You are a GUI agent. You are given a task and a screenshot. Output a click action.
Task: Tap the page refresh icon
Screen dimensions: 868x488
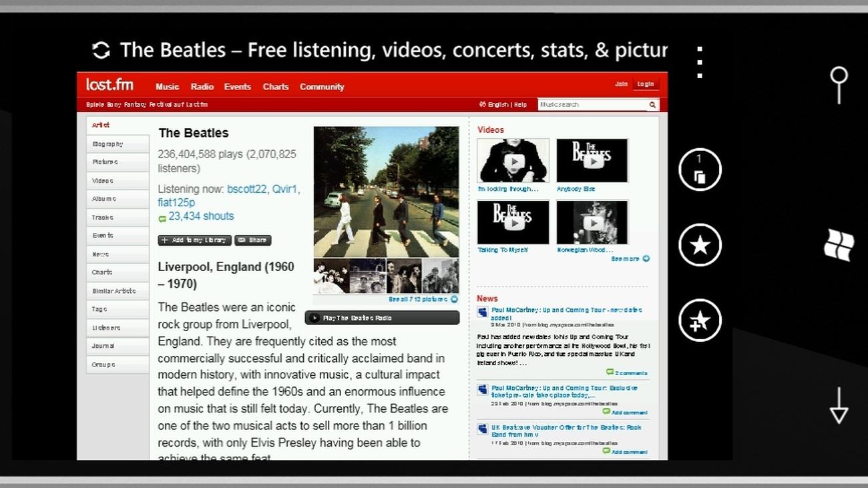pyautogui.click(x=101, y=50)
